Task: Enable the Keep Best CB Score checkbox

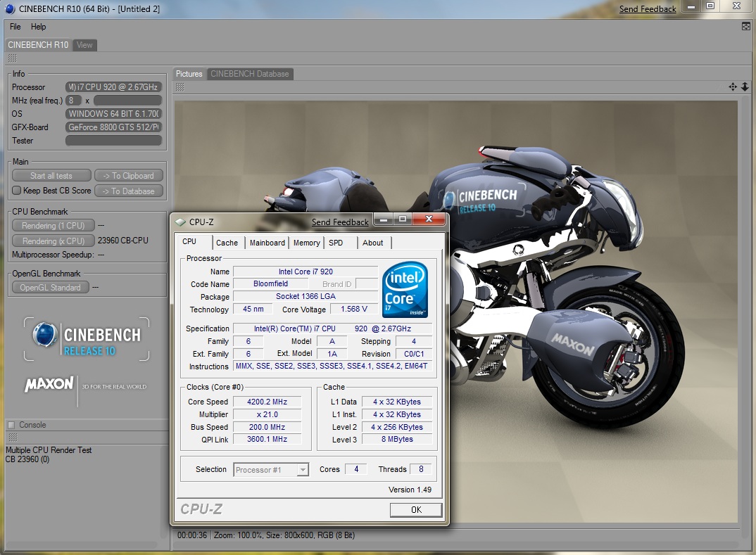Action: pos(16,191)
